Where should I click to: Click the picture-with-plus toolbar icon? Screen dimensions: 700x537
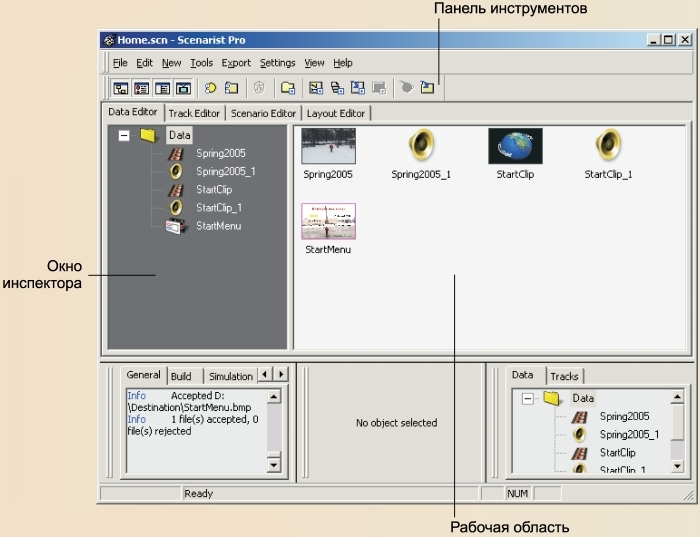click(316, 88)
